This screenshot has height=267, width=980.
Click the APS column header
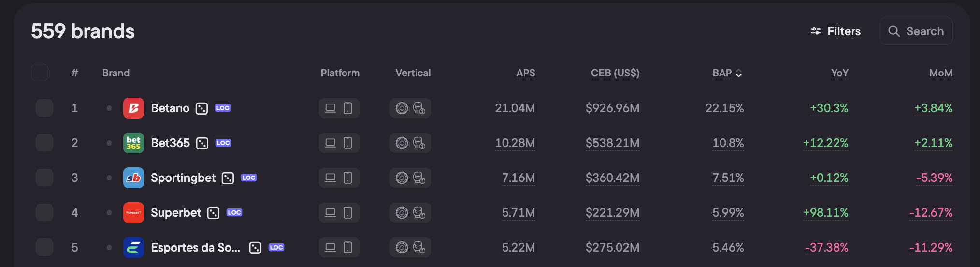point(525,73)
